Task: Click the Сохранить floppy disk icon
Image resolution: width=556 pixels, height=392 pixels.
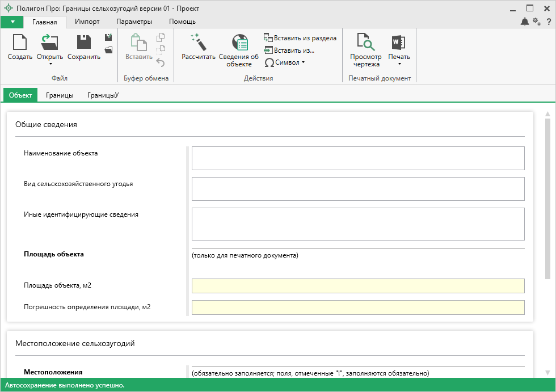Action: (84, 43)
